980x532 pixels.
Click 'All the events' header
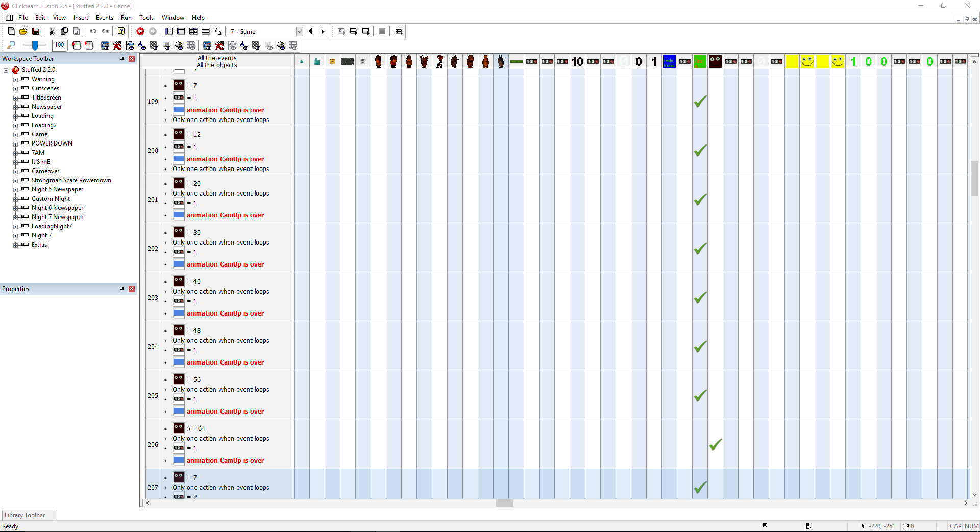pyautogui.click(x=217, y=58)
